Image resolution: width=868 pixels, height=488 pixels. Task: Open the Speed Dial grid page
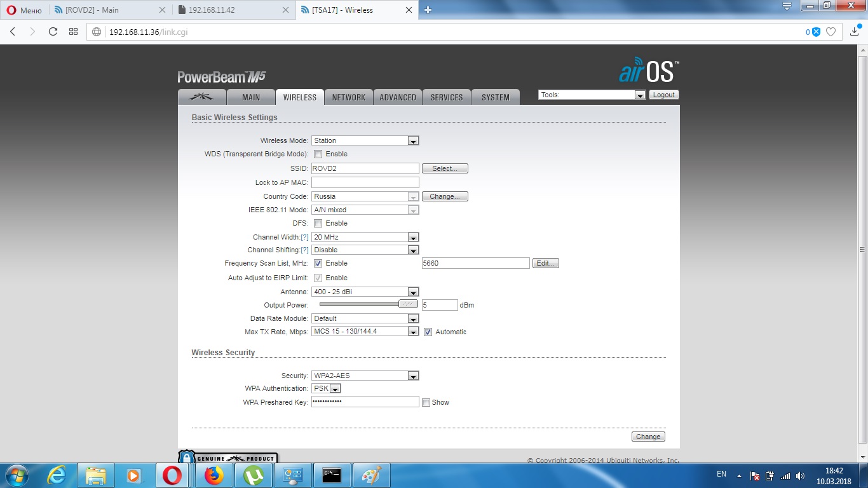(73, 32)
